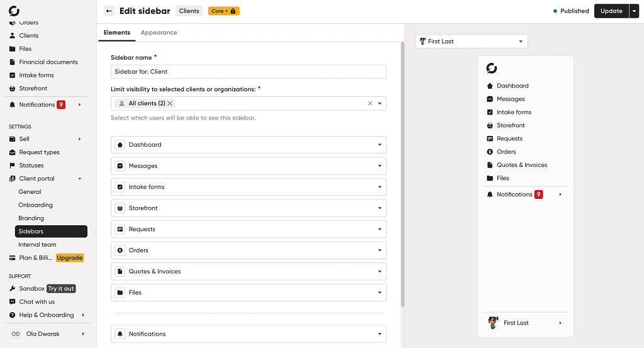Image resolution: width=644 pixels, height=348 pixels.
Task: Click the Statuses flag icon
Action: pos(13,165)
